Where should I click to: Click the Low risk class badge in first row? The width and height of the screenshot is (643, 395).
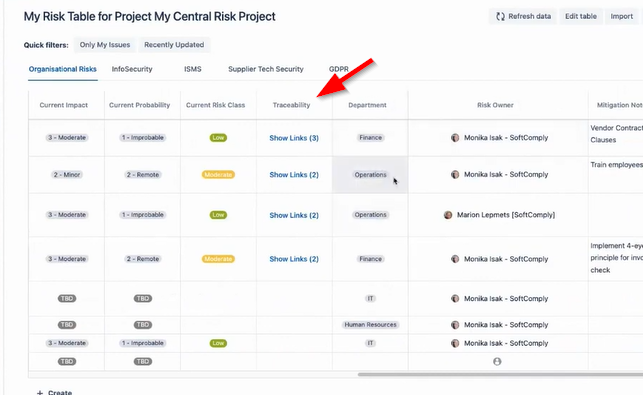pyautogui.click(x=218, y=138)
